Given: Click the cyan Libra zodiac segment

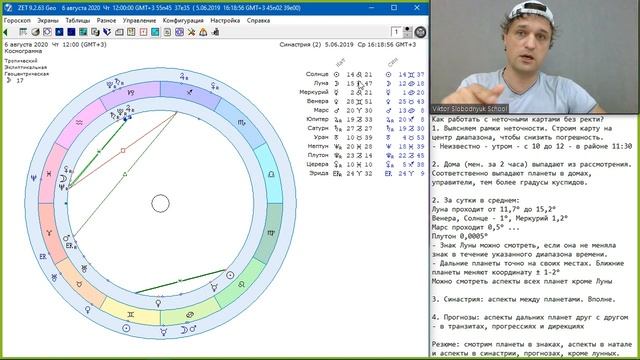Looking at the screenshot, I should coord(270,175).
